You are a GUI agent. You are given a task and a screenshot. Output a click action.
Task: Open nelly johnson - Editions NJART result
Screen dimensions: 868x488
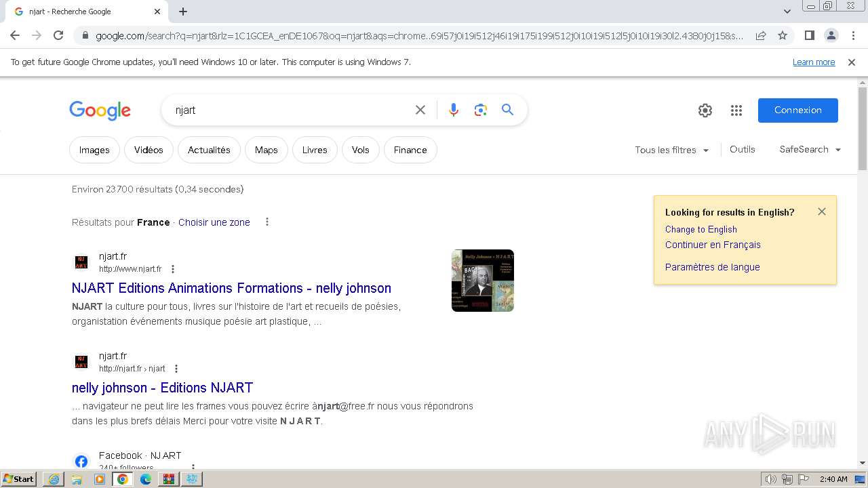pyautogui.click(x=162, y=388)
